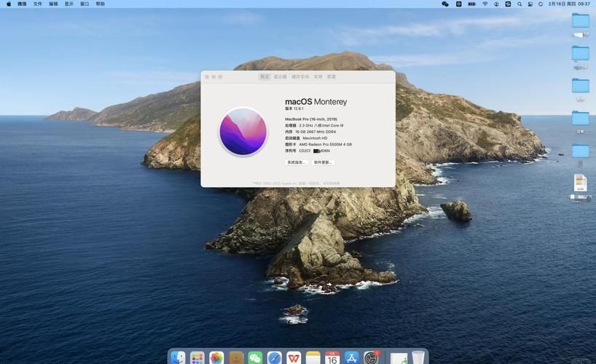The width and height of the screenshot is (596, 364).
Task: Switch to the 支持 tab
Action: coord(318,76)
